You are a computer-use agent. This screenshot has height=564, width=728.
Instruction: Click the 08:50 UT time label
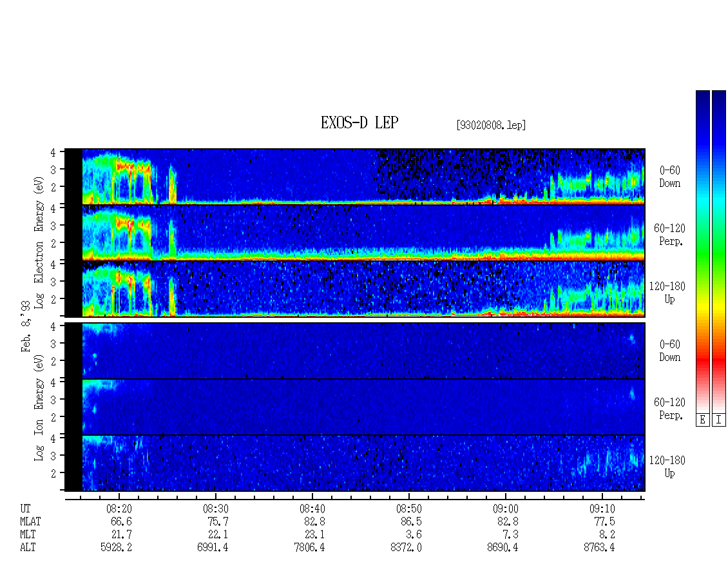pos(409,509)
